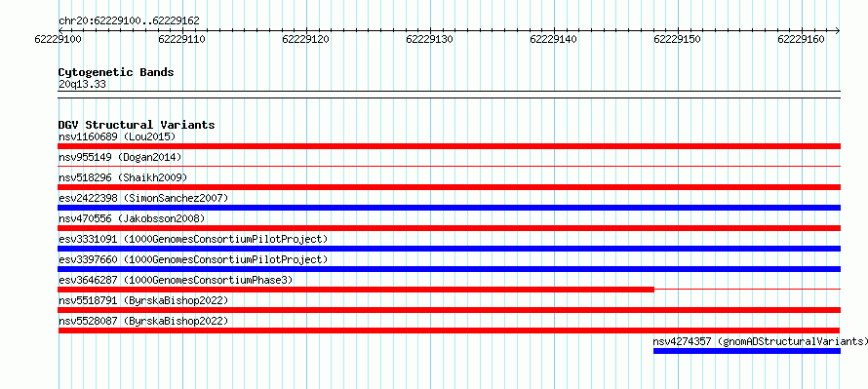
Task: Click the thin tail line of esv3646287
Action: [x=747, y=289]
